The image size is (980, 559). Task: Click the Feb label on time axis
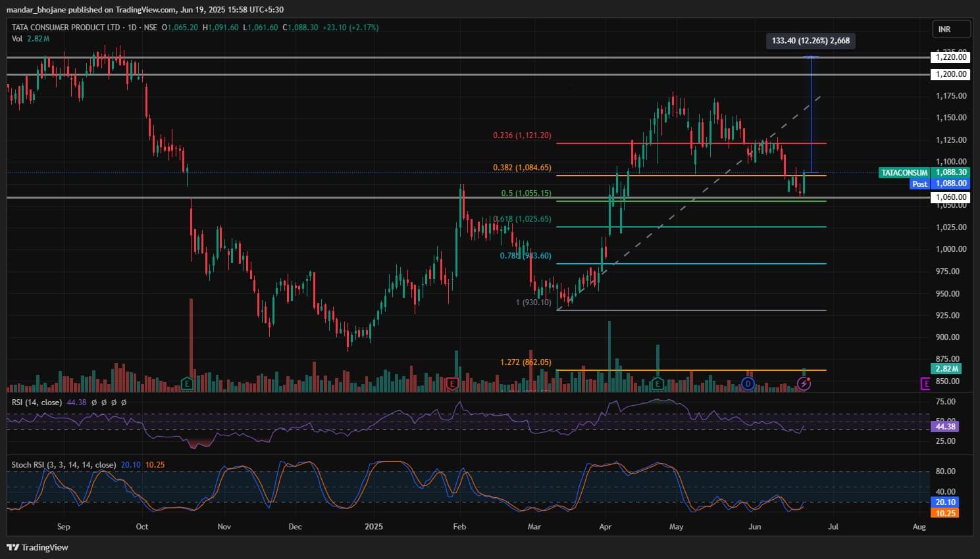tap(459, 527)
